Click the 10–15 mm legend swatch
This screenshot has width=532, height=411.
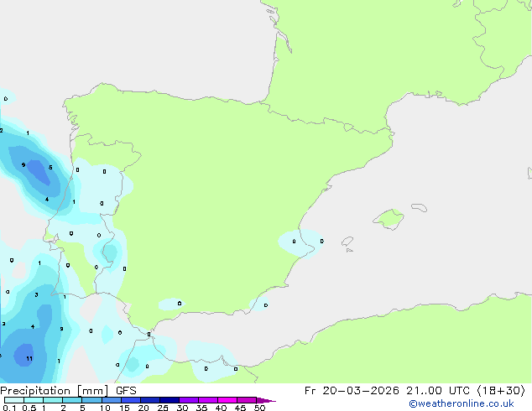tap(111, 400)
